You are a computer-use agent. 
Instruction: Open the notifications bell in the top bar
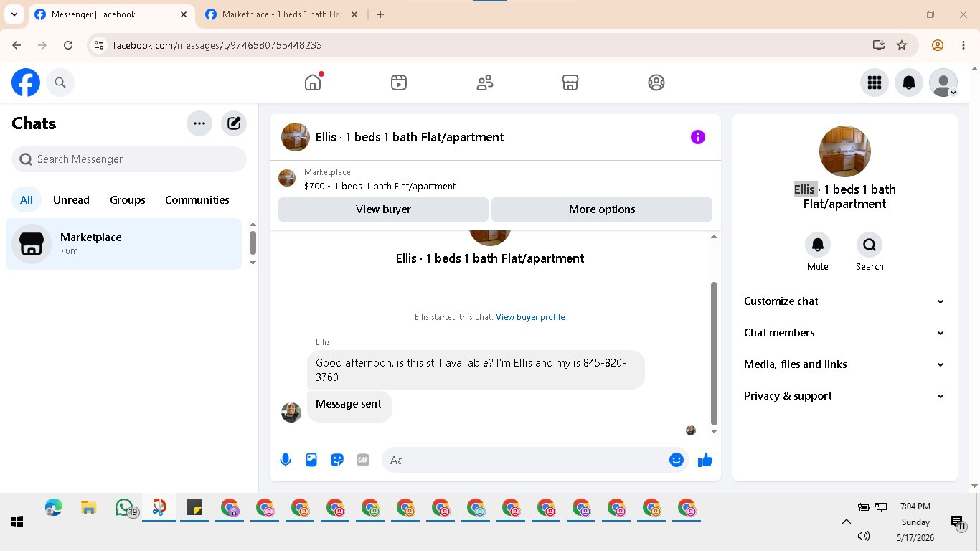click(909, 83)
